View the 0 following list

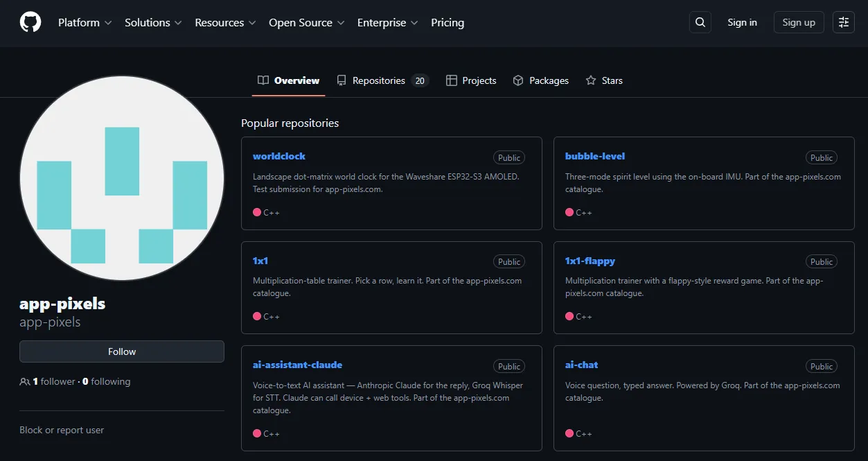(107, 381)
